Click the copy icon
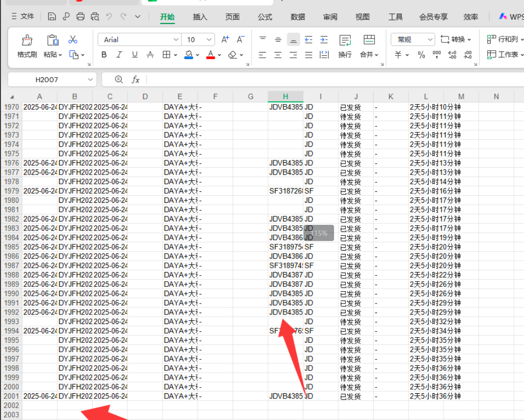 pyautogui.click(x=73, y=54)
